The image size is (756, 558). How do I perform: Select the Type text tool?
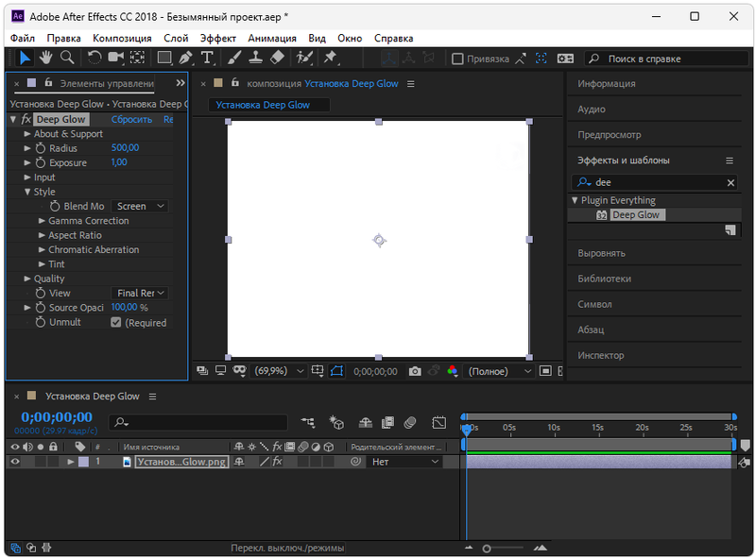(207, 58)
